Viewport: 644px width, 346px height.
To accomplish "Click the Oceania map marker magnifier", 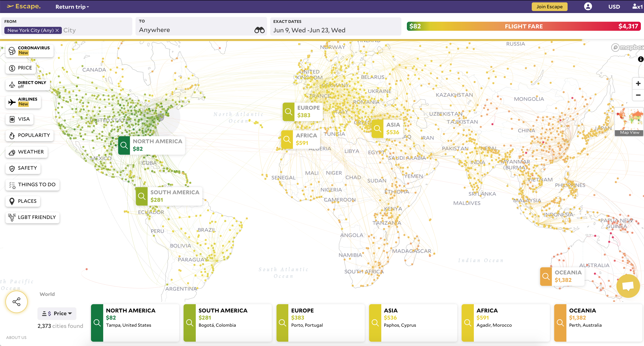I will (x=546, y=276).
